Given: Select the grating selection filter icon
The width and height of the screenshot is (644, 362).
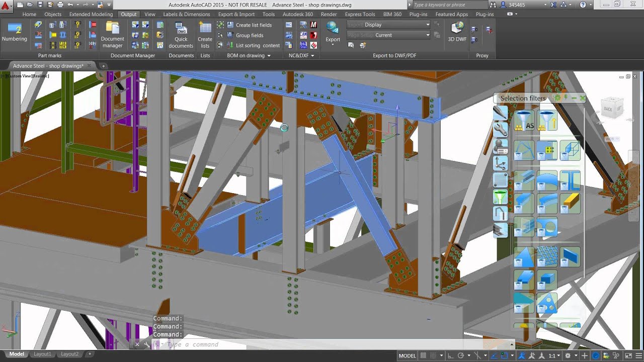Looking at the screenshot, I should point(547,257).
